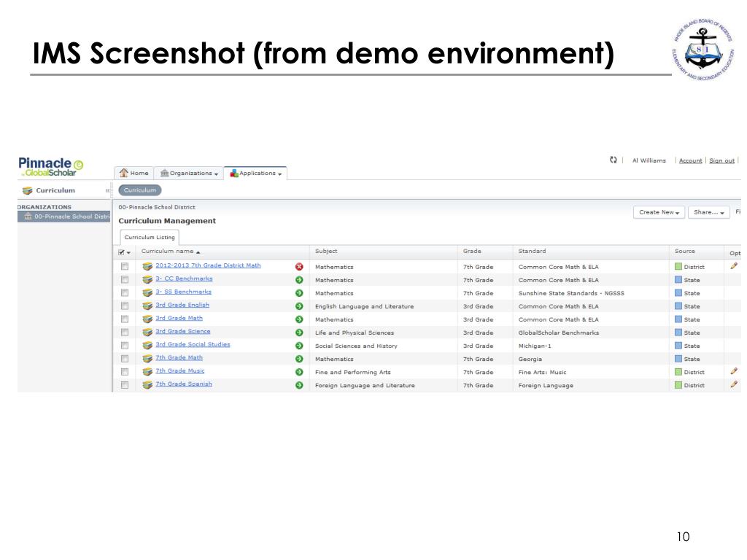Viewport: 747px width, 560px height.
Task: Click the Subject column header
Action: (x=326, y=251)
